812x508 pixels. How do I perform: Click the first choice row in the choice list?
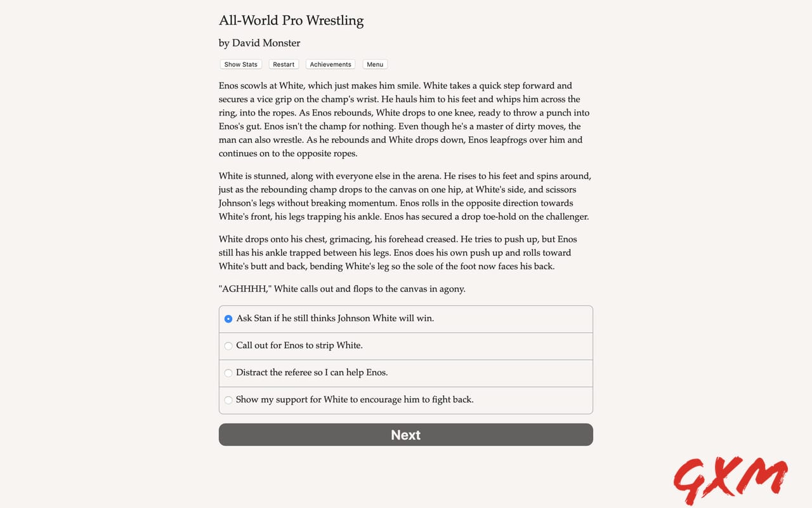(405, 319)
